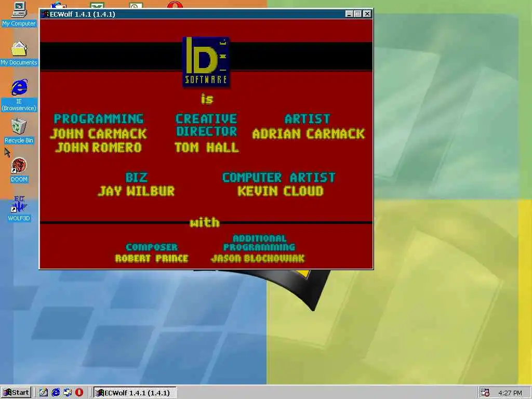This screenshot has height=399, width=532.
Task: Select the DOOM desktop shortcut
Action: (19, 170)
